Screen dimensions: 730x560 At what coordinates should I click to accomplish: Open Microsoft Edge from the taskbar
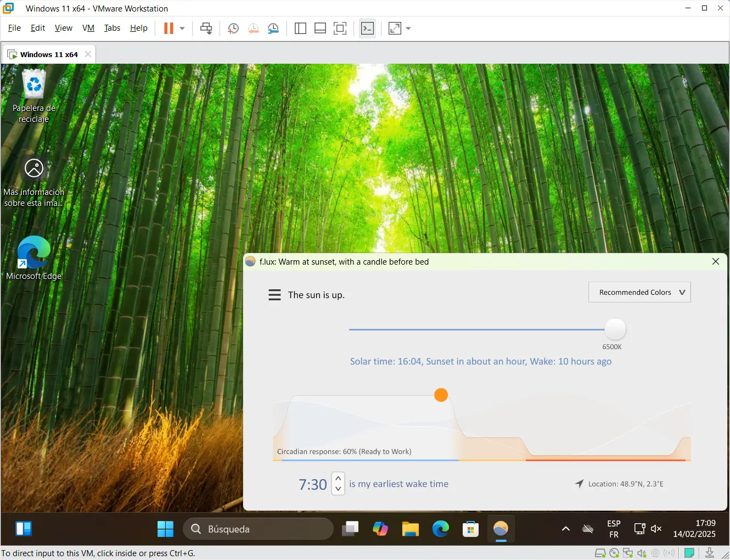(x=441, y=529)
